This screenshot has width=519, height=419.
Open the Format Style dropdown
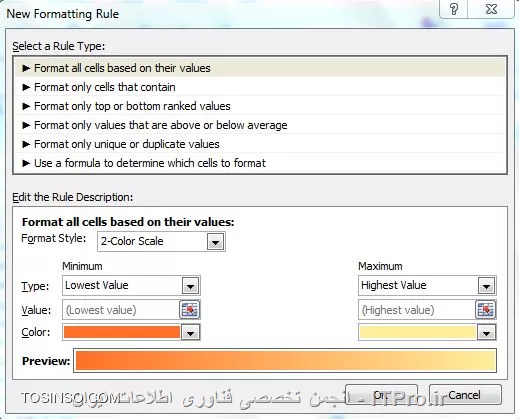pos(215,242)
